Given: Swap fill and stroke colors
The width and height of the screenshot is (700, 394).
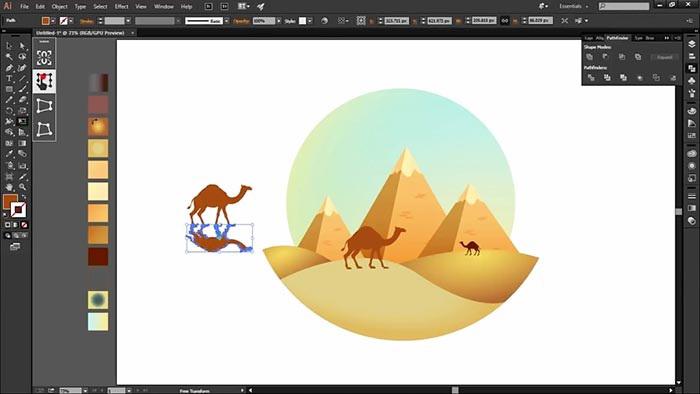Looking at the screenshot, I should 23,196.
